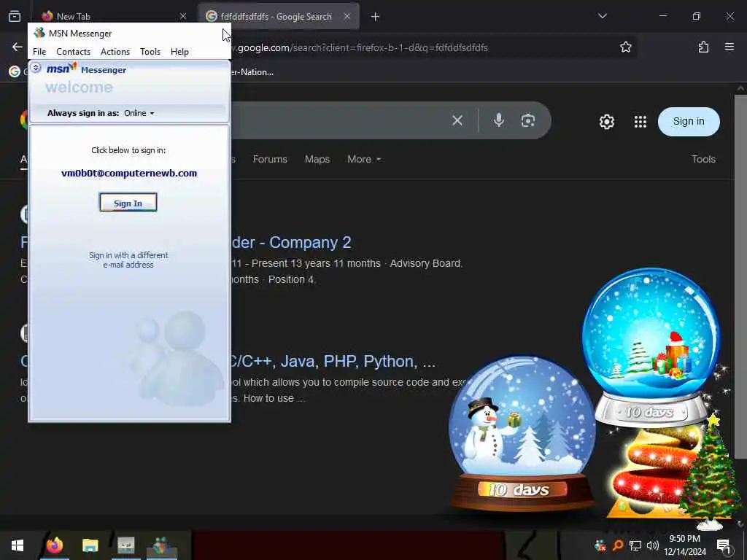Select the Forums search filter
Viewport: 747px width, 560px height.
click(270, 159)
